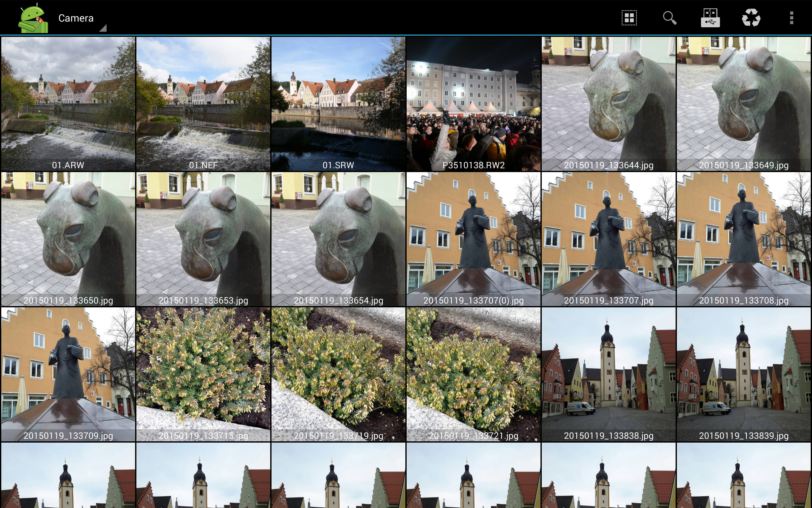Open the USB device connection icon
Viewport: 812px width, 508px height.
(x=710, y=18)
